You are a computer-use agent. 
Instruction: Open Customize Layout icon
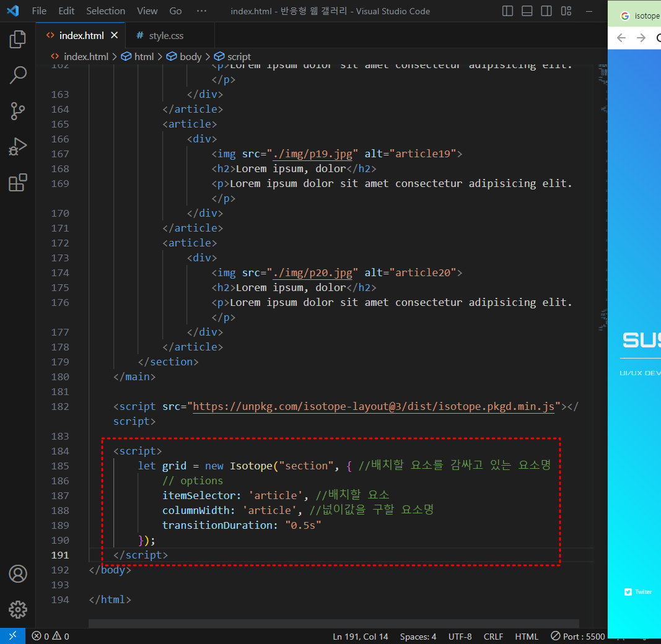566,11
